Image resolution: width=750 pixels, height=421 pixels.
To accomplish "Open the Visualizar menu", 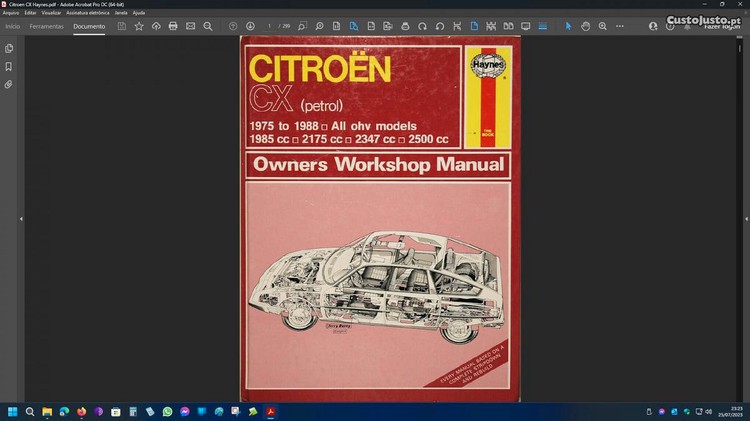I will point(51,12).
